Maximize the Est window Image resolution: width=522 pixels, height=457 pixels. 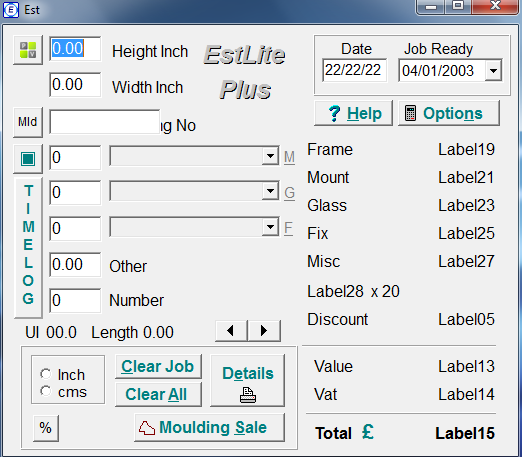tap(458, 6)
